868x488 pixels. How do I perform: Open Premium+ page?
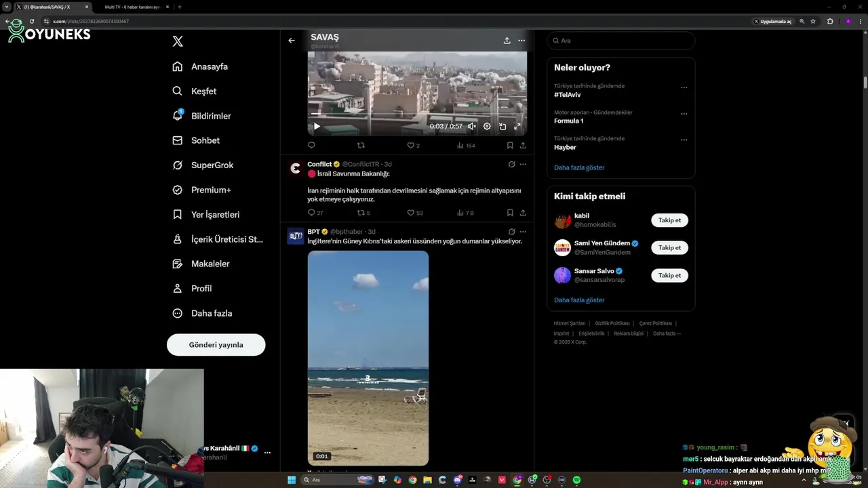pyautogui.click(x=201, y=190)
